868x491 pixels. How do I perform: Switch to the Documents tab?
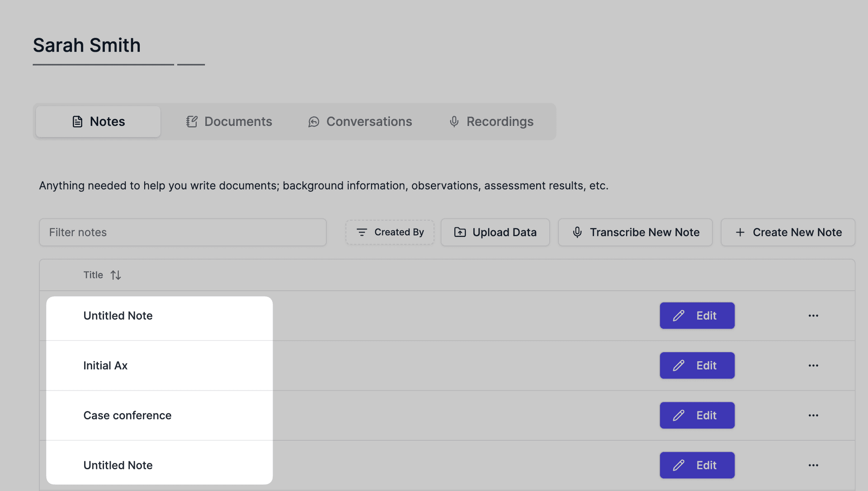point(229,122)
